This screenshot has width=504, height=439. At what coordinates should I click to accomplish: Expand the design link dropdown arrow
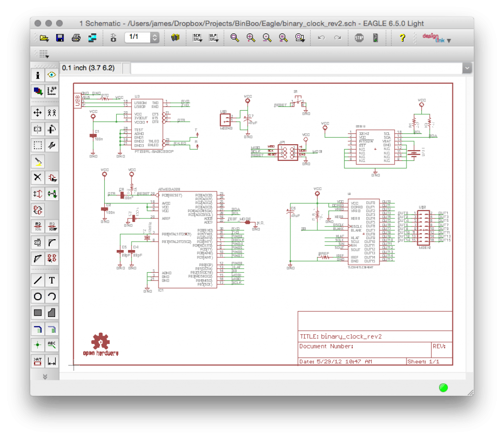tap(448, 41)
